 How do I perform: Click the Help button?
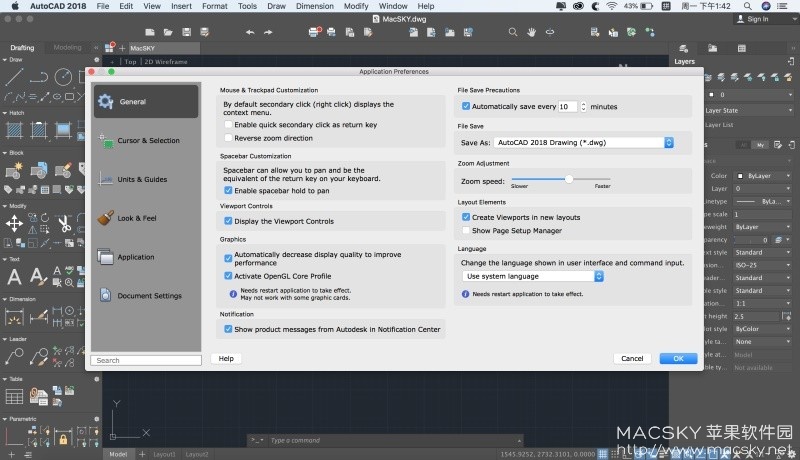pyautogui.click(x=226, y=359)
